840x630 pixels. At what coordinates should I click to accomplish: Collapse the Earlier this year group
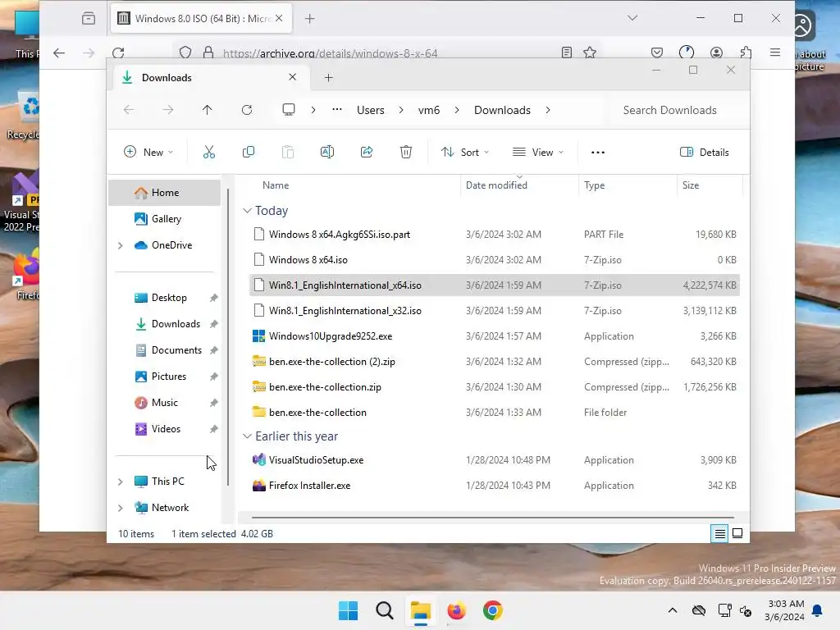coord(247,436)
